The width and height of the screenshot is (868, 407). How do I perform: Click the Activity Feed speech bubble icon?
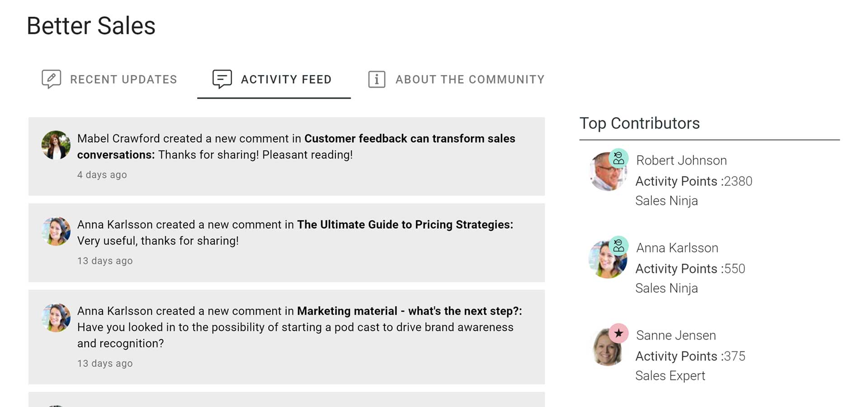222,79
